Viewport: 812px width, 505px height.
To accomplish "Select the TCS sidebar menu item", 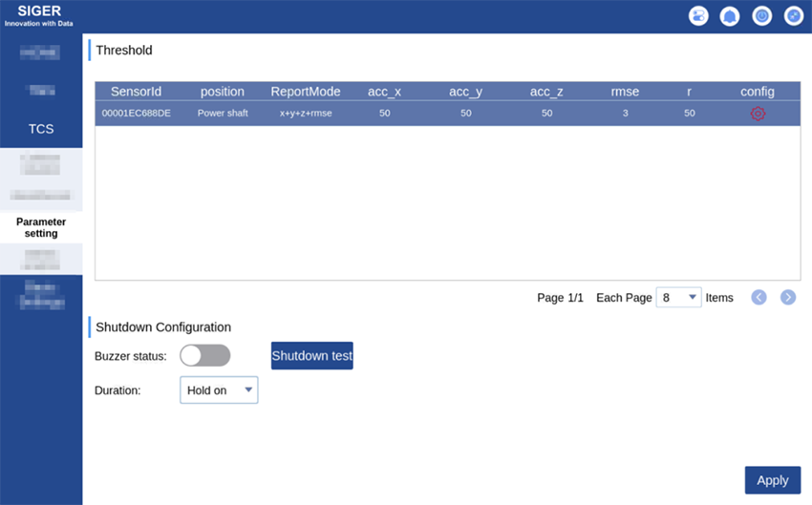I will [41, 129].
